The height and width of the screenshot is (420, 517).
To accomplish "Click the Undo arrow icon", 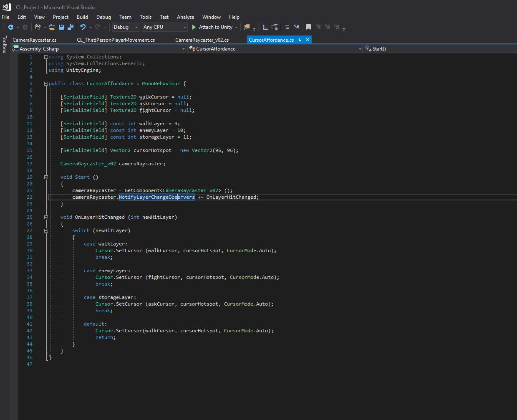I will pyautogui.click(x=83, y=27).
